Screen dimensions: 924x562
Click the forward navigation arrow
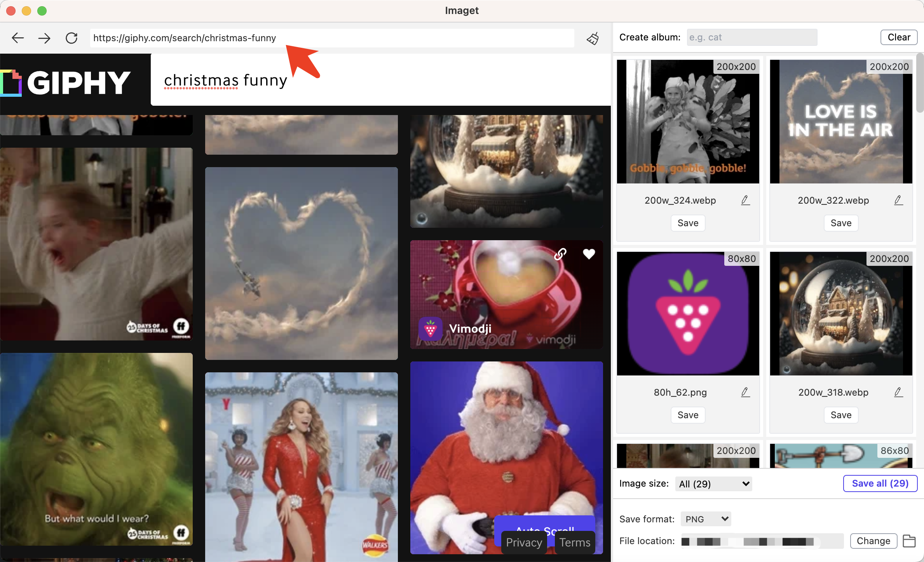pyautogui.click(x=44, y=38)
